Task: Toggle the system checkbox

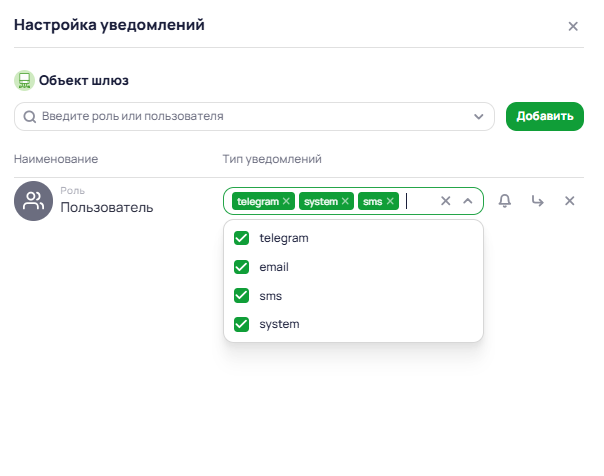Action: (x=241, y=324)
